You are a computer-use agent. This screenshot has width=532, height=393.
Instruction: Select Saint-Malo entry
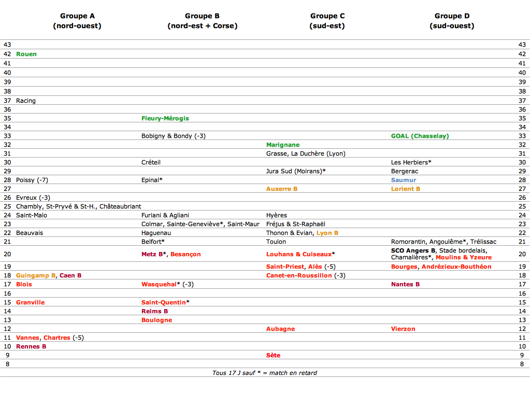pos(32,215)
